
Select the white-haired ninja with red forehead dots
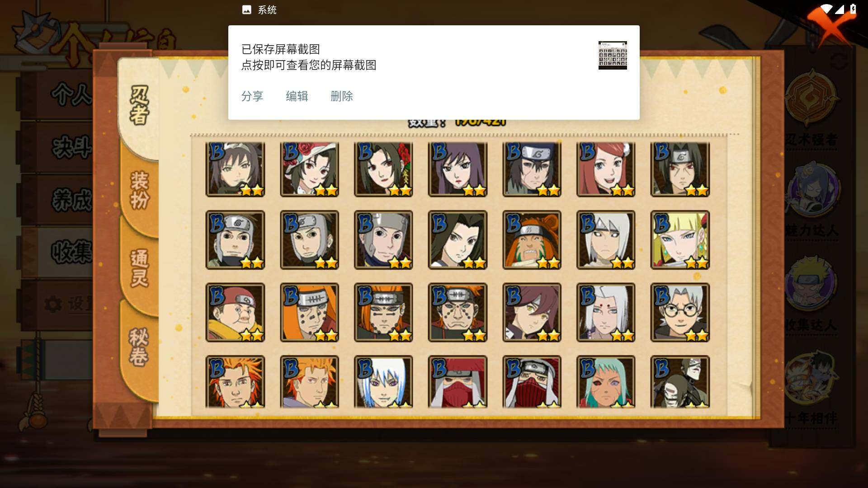coord(606,312)
